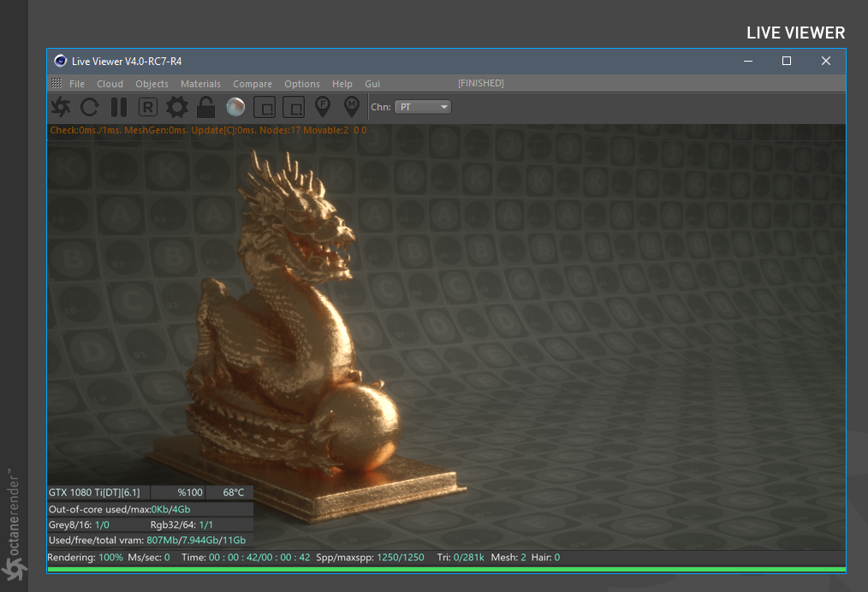
Task: Toggle clay mode with the sphere icon
Action: pos(235,107)
